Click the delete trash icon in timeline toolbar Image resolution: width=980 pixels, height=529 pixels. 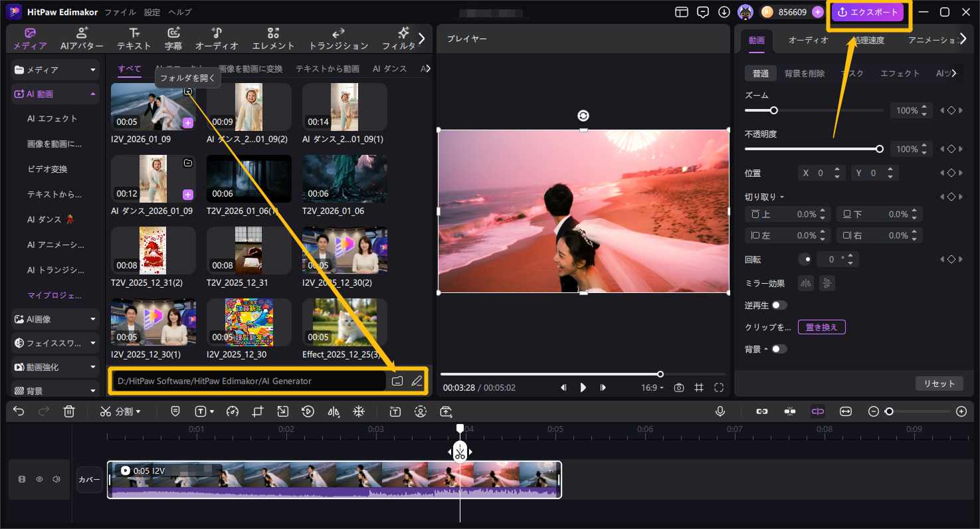click(x=69, y=411)
